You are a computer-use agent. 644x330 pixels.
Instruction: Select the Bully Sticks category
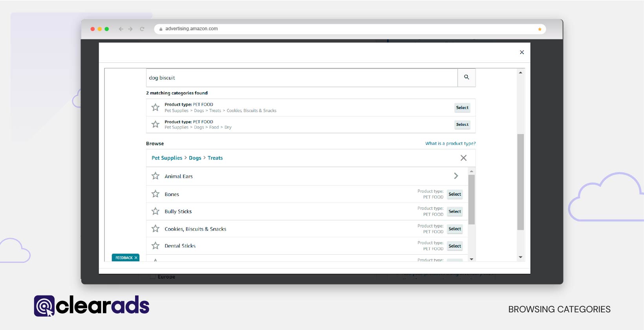(455, 211)
